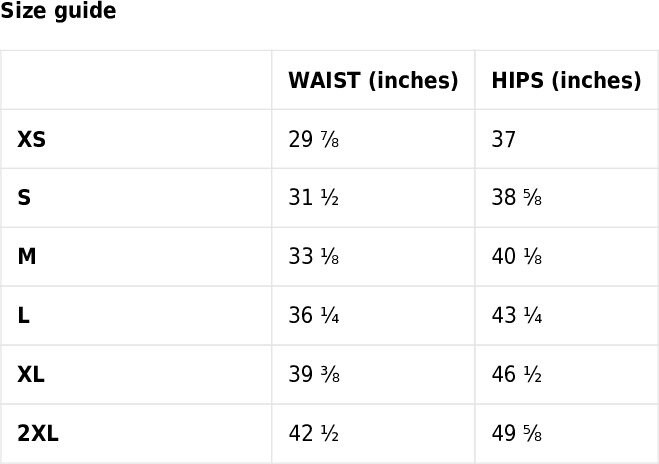The image size is (659, 464).
Task: Click the L size row label
Action: 24,316
